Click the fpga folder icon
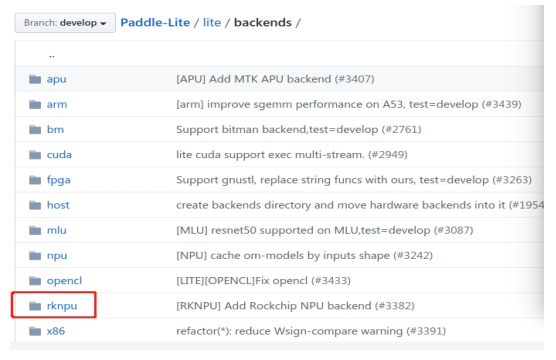 (35, 180)
